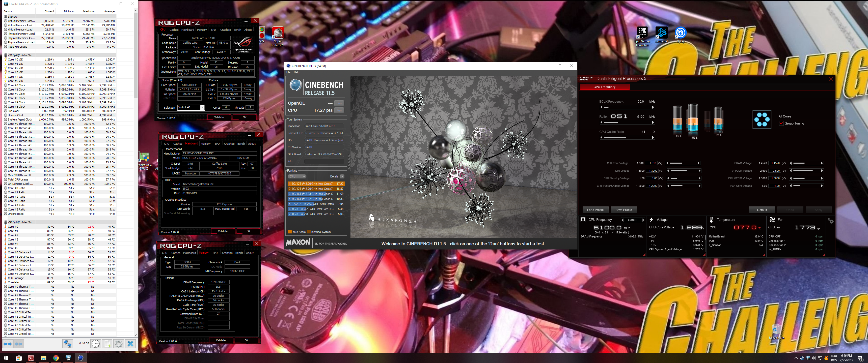Decrease CPU Cache Ratio with left arrow

(601, 137)
